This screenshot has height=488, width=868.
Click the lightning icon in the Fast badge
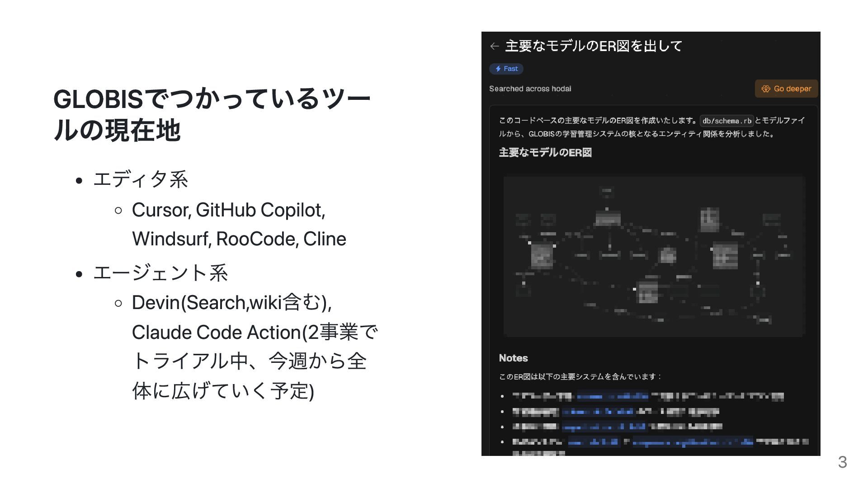[498, 69]
